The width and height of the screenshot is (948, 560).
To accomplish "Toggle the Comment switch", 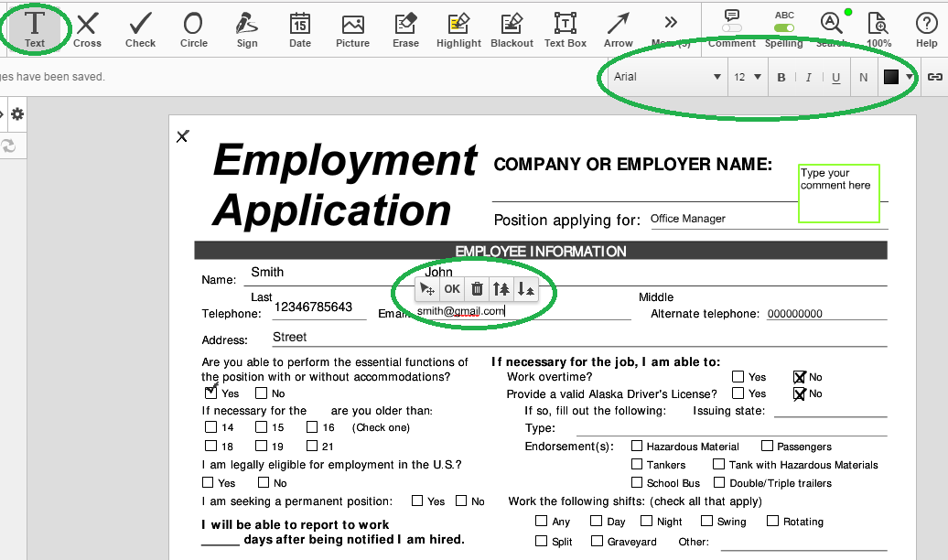I will pyautogui.click(x=731, y=27).
